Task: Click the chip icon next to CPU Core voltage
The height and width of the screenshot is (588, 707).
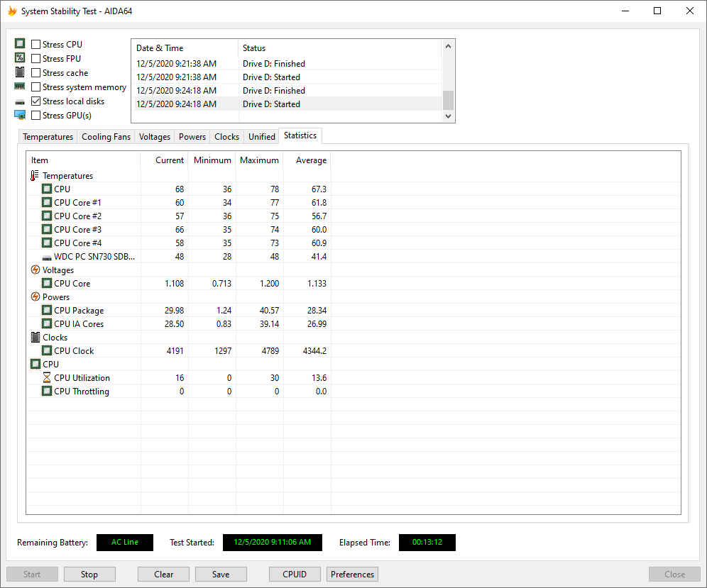Action: tap(47, 284)
